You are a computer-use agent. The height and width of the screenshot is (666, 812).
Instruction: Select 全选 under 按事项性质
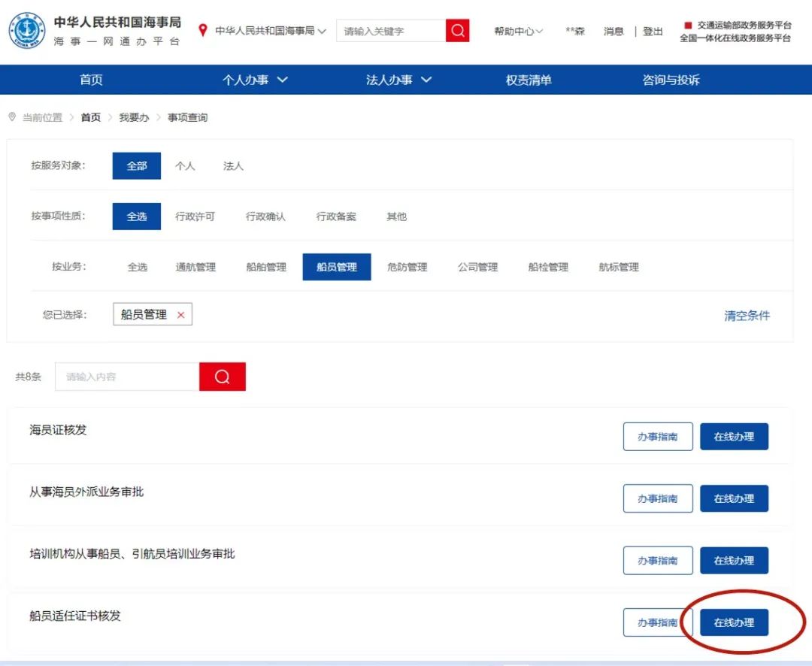tap(137, 216)
